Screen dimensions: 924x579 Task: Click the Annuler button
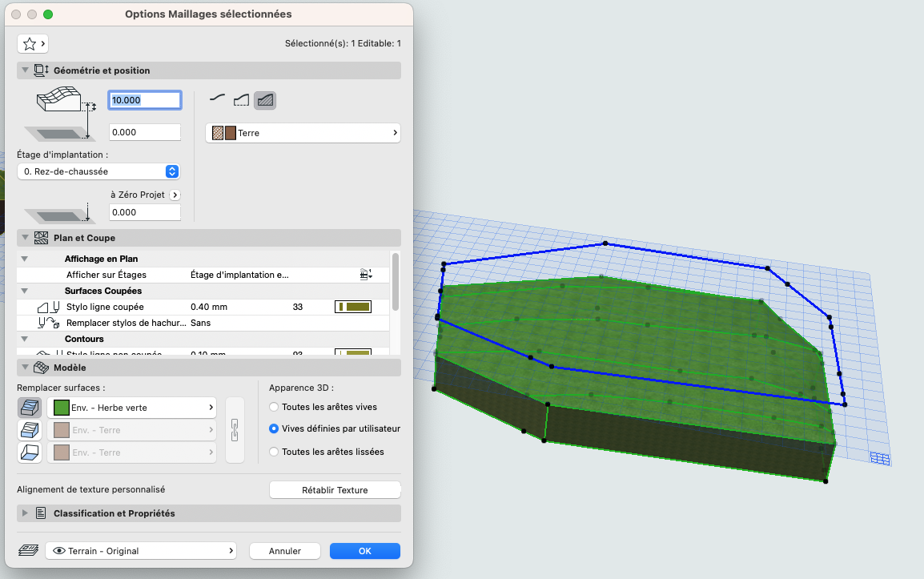[284, 551]
